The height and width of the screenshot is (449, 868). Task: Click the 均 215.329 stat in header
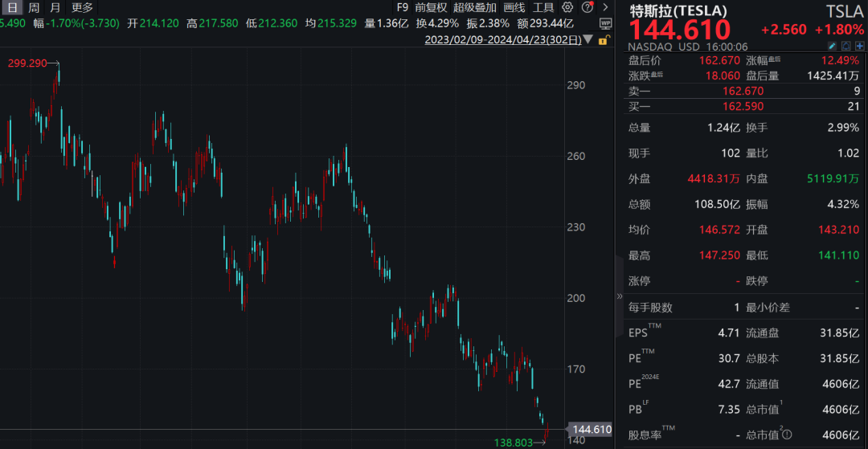pos(330,23)
